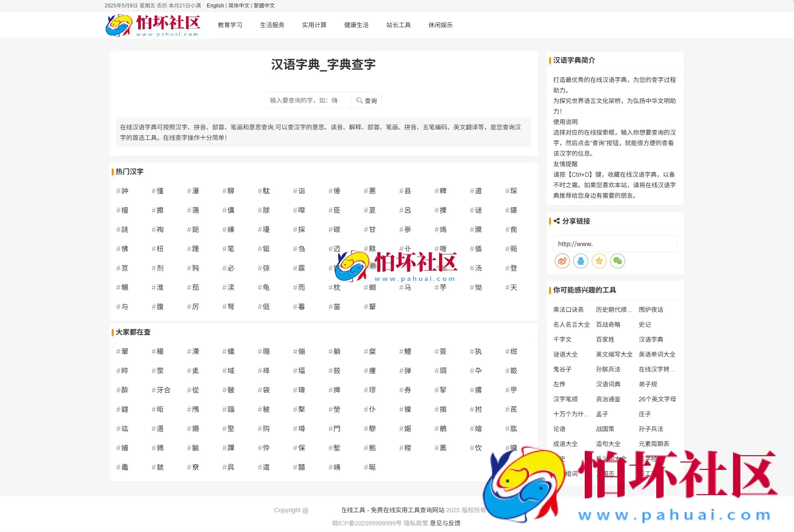Click the http://www. share link field
Image resolution: width=794 pixels, height=532 pixels.
pos(614,243)
